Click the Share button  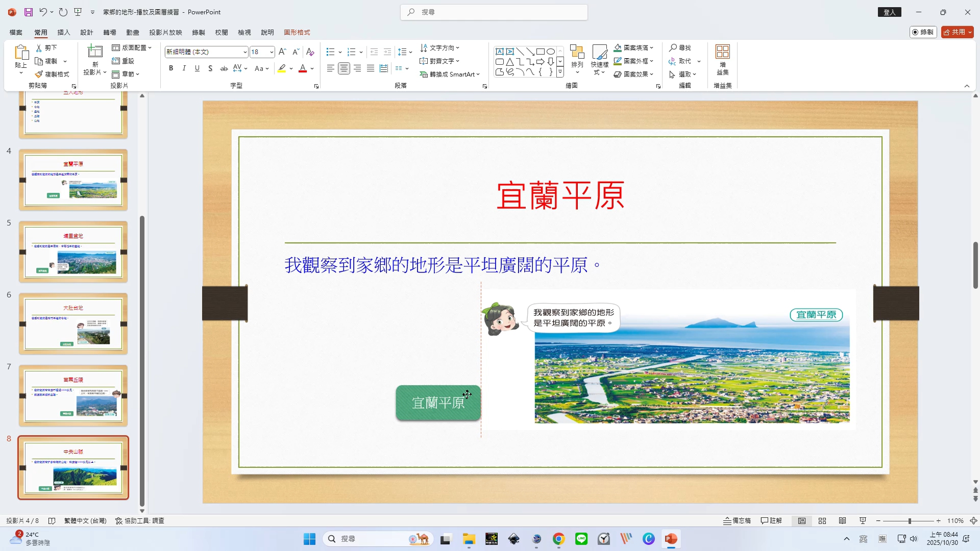(954, 32)
